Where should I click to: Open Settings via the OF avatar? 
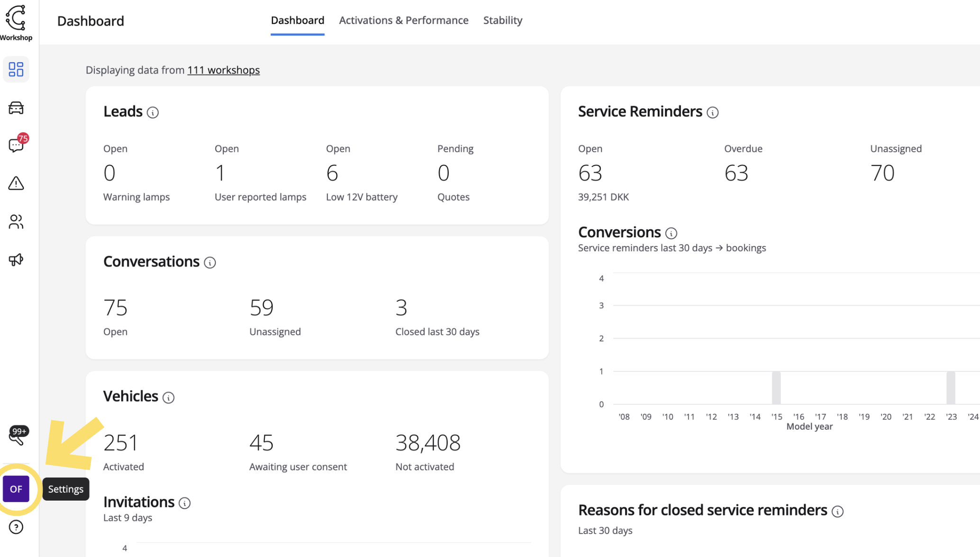coord(16,489)
